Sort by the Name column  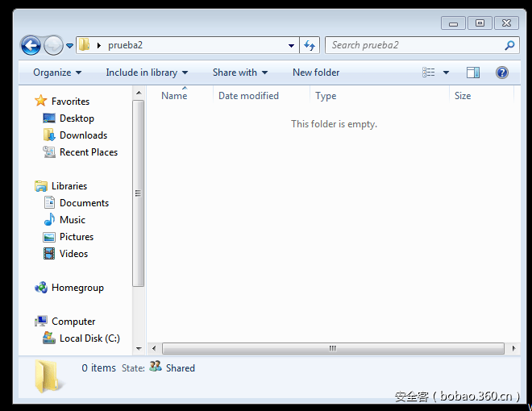click(174, 96)
